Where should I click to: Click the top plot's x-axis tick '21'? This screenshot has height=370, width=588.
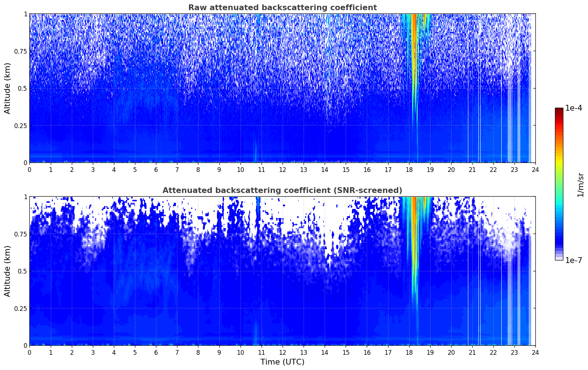[x=472, y=169]
